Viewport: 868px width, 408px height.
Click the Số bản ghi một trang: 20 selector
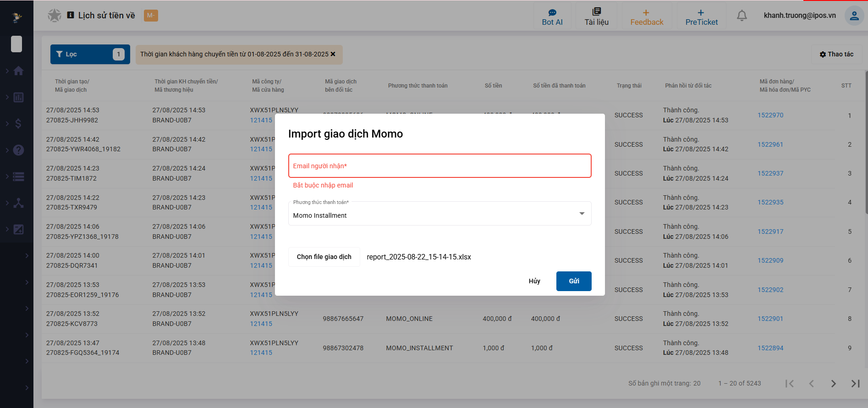664,383
